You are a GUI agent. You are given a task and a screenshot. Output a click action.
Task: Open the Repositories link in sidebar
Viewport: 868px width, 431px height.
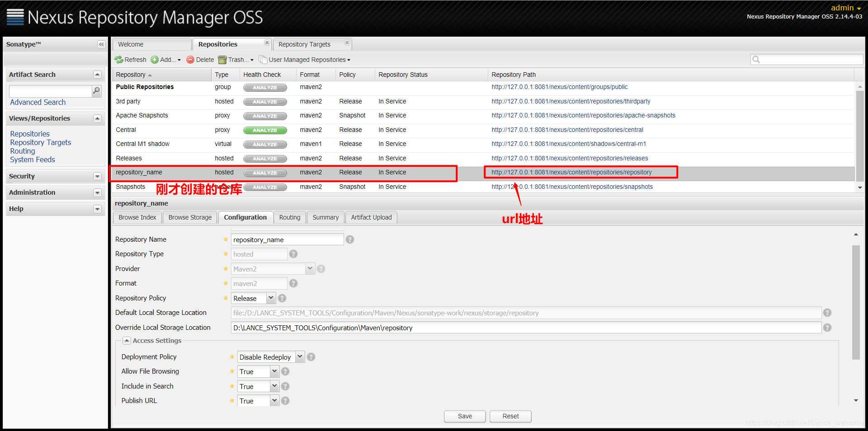[x=30, y=134]
